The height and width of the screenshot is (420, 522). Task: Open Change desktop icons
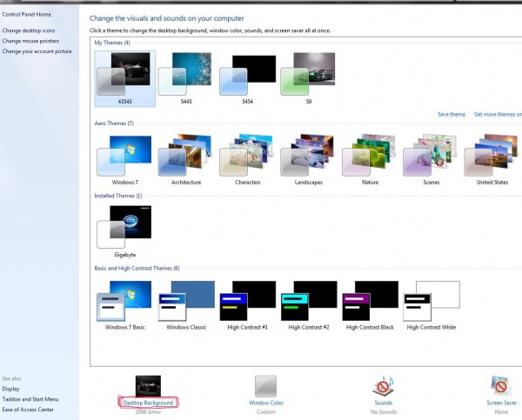pos(29,30)
